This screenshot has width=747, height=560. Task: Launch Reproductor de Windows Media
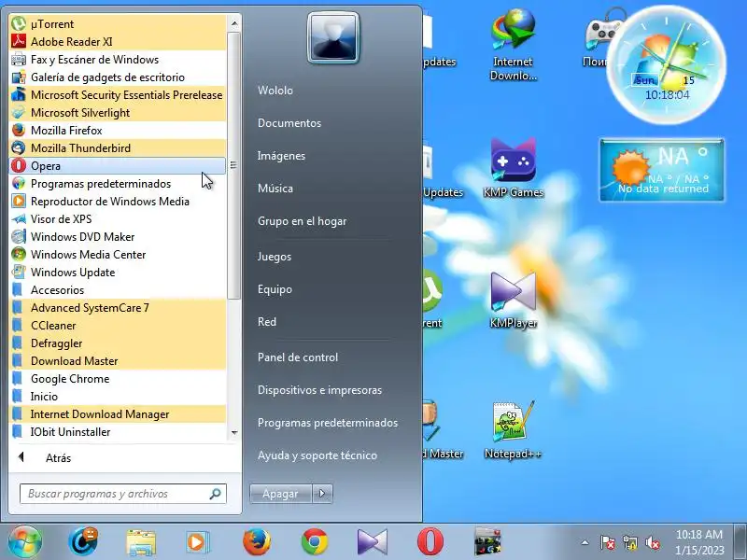click(x=118, y=201)
